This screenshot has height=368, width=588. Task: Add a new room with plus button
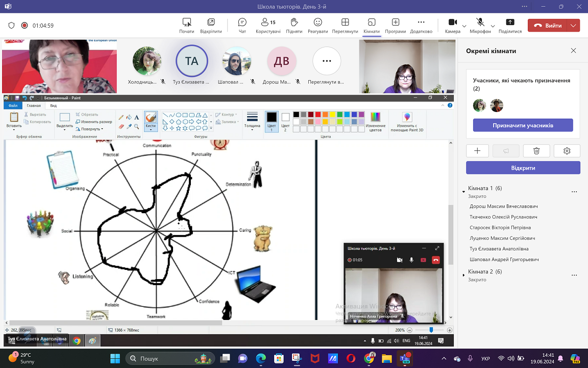tap(478, 151)
